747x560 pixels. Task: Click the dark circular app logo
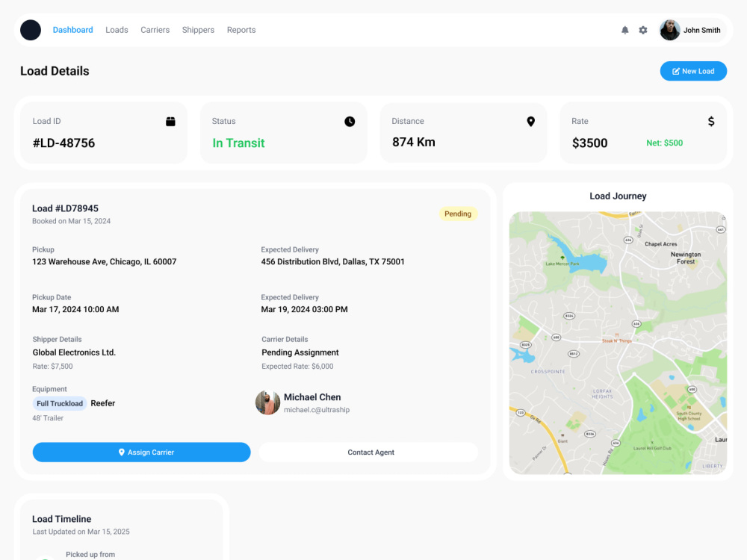click(31, 30)
